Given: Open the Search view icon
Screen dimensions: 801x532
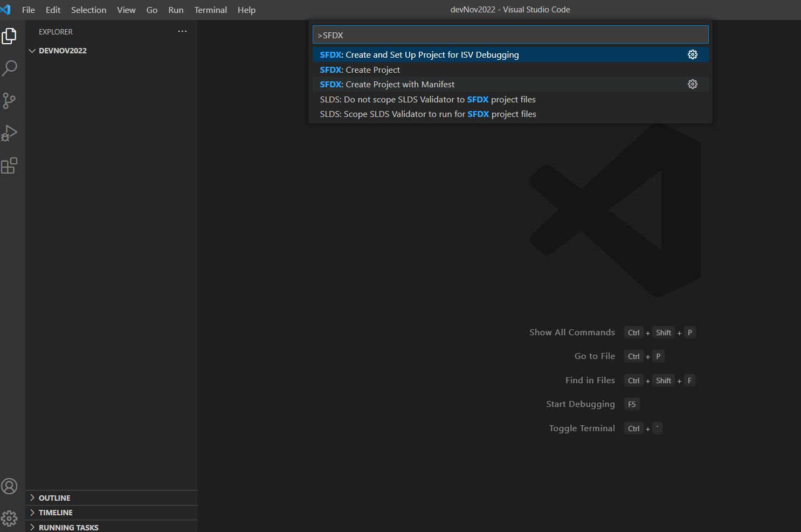Looking at the screenshot, I should (9, 68).
